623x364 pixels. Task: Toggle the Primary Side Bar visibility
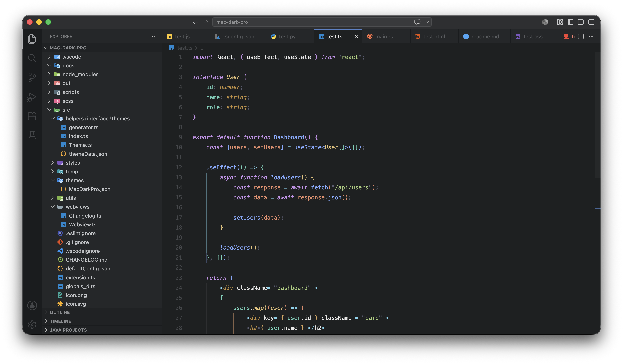click(570, 22)
